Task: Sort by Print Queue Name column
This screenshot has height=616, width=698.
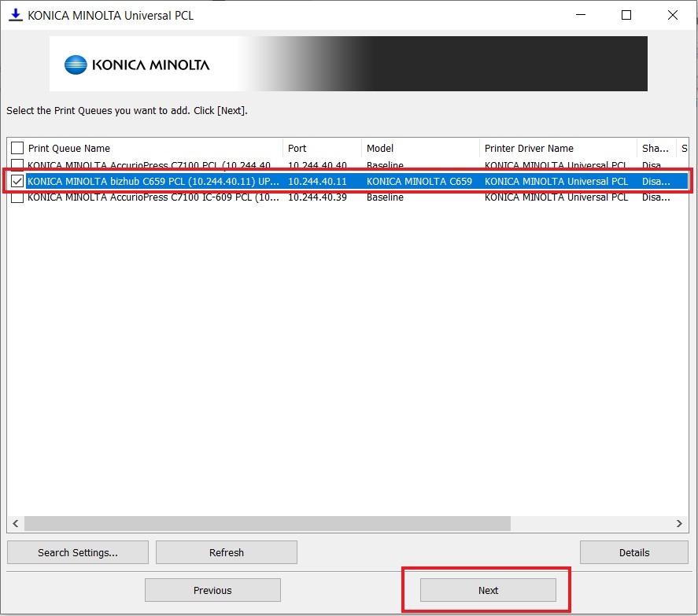Action: [150, 148]
